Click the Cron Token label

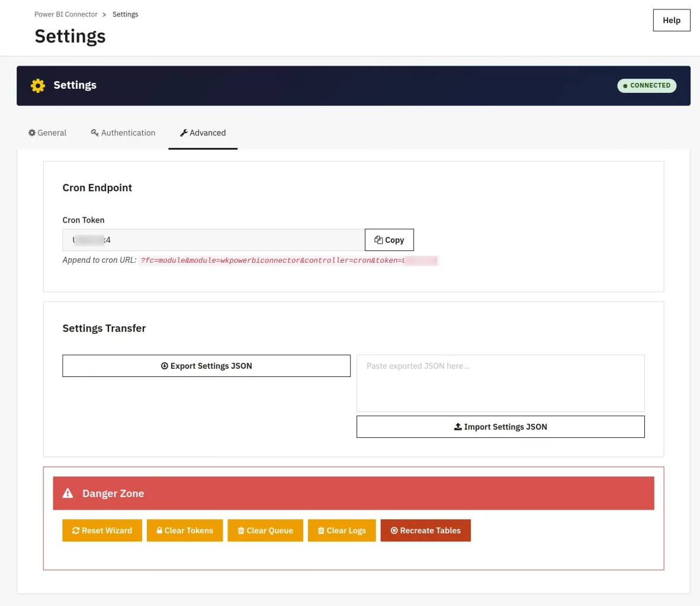84,220
